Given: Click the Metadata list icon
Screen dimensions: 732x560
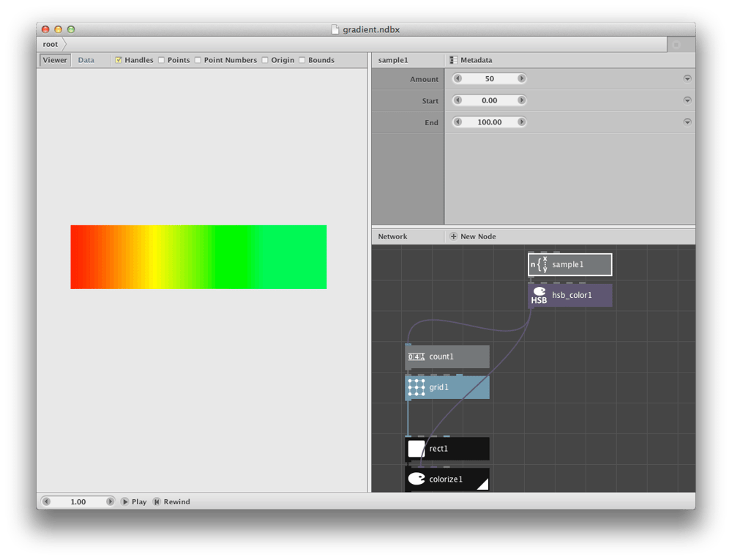Looking at the screenshot, I should [453, 60].
